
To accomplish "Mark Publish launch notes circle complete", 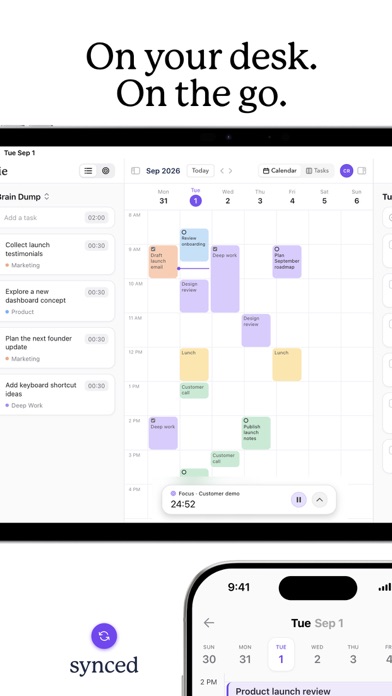I will pyautogui.click(x=246, y=421).
